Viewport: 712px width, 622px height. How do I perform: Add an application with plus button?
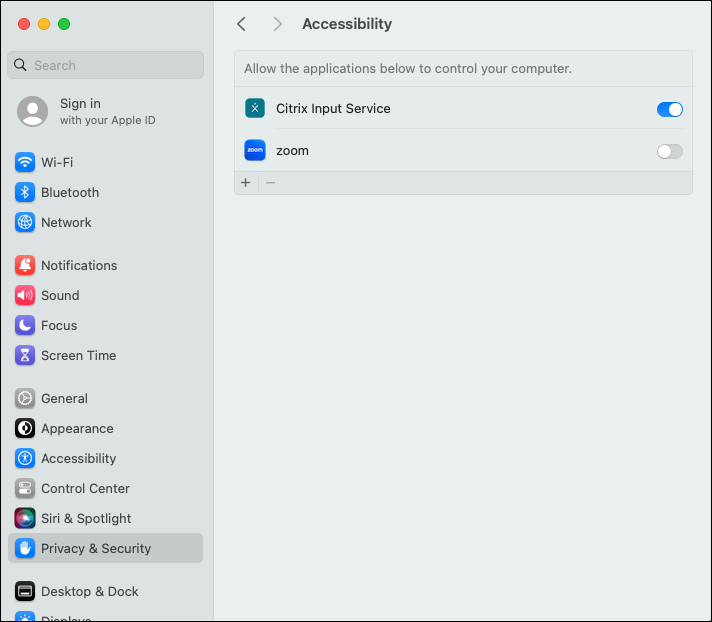246,183
